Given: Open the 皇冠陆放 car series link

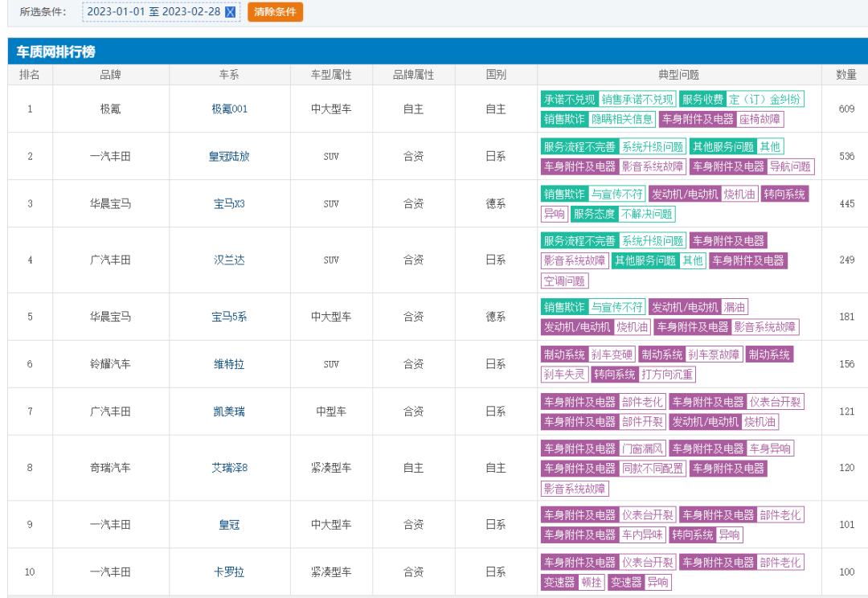Looking at the screenshot, I should (x=229, y=156).
